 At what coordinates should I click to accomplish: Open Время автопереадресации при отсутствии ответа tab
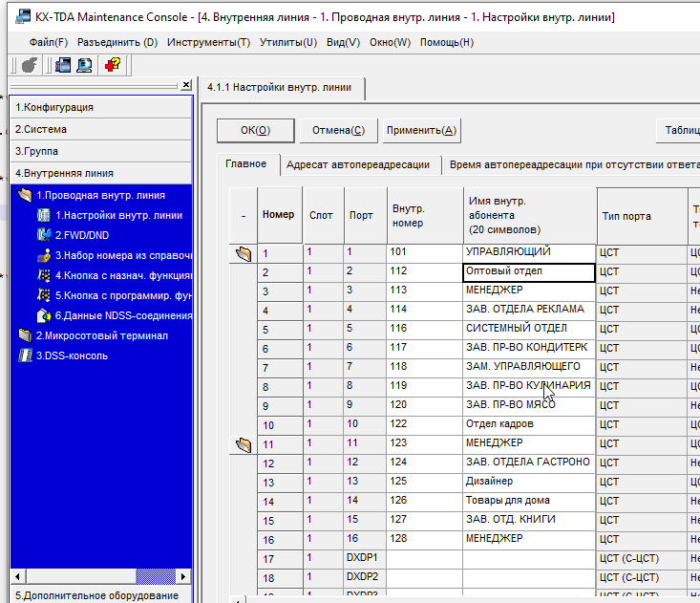pos(572,164)
